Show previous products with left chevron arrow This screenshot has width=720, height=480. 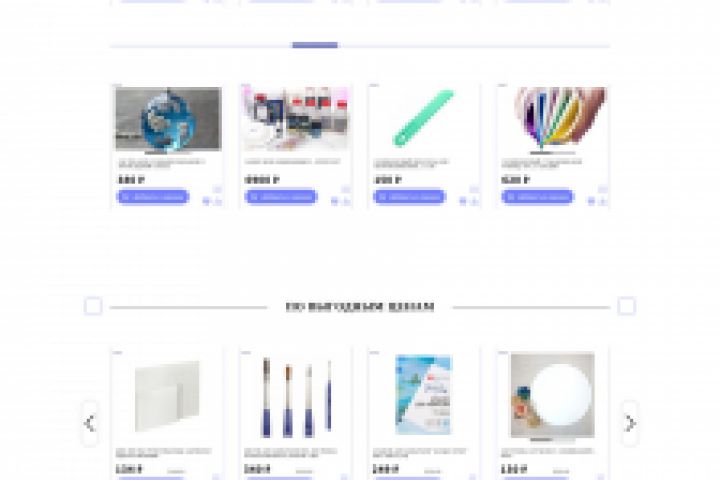click(90, 423)
